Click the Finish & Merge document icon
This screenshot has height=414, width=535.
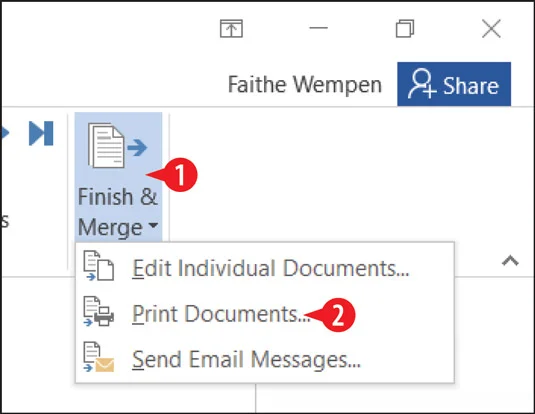click(117, 146)
